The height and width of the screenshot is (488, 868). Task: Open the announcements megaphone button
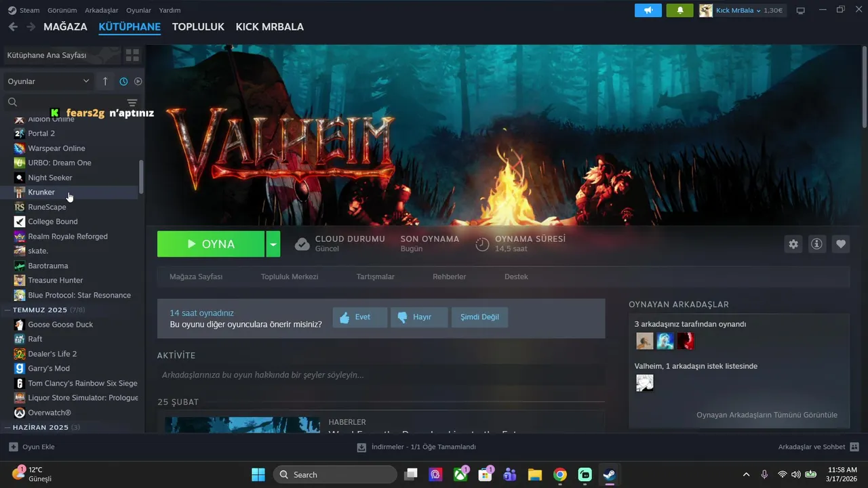648,10
